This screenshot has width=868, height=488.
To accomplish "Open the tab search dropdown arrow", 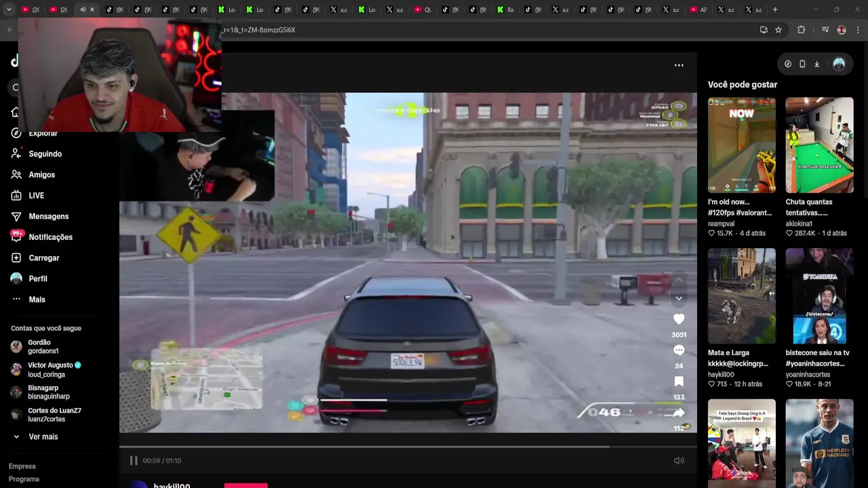I will click(x=9, y=9).
